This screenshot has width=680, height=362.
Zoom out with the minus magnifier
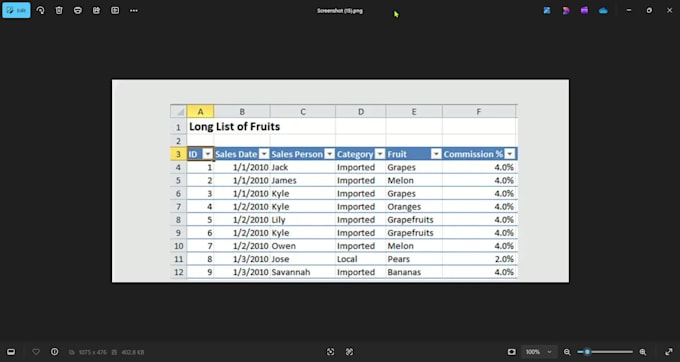tap(567, 352)
